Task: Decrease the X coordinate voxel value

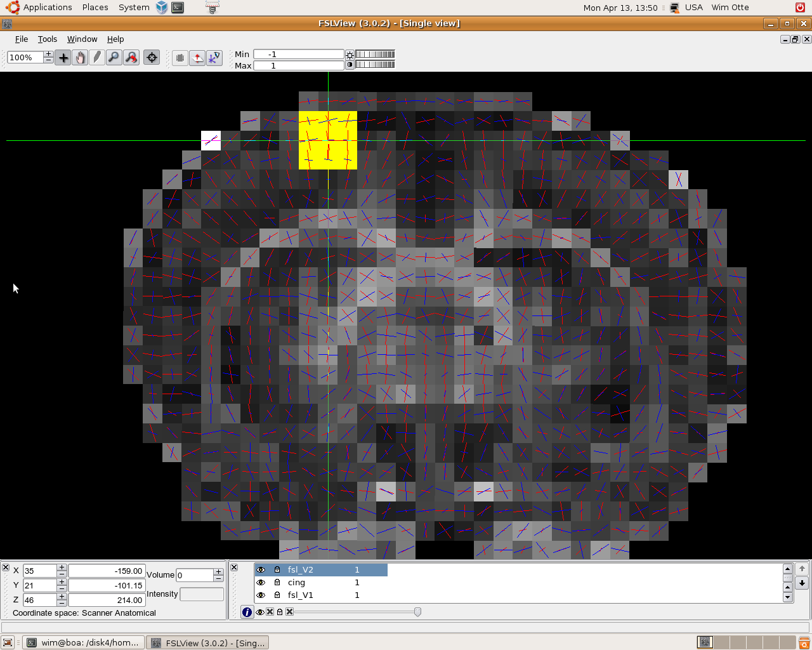Action: (x=62, y=574)
